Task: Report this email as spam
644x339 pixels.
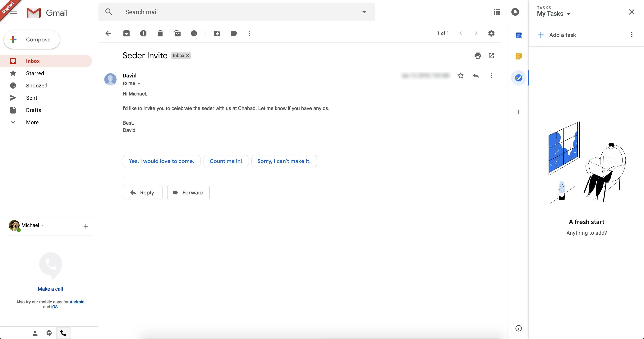Action: click(143, 33)
